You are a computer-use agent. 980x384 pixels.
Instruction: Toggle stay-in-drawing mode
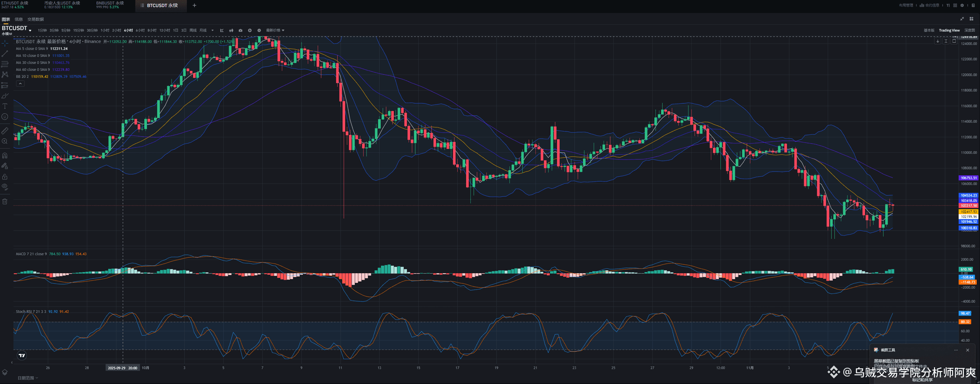(x=5, y=166)
